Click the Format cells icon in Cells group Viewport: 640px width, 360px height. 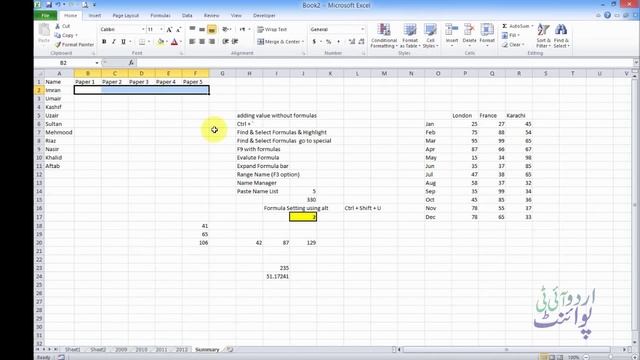click(x=487, y=30)
